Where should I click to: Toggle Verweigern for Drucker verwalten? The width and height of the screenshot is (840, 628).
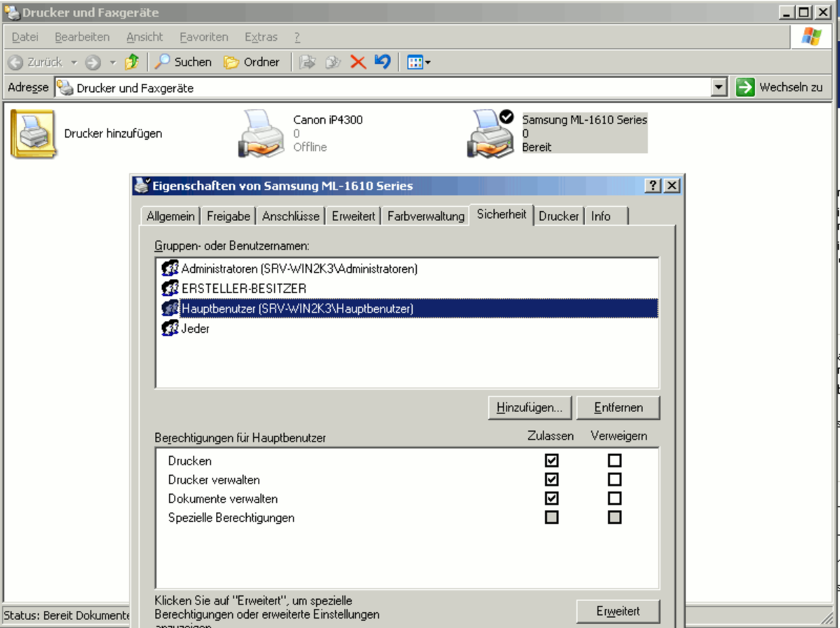click(x=614, y=480)
